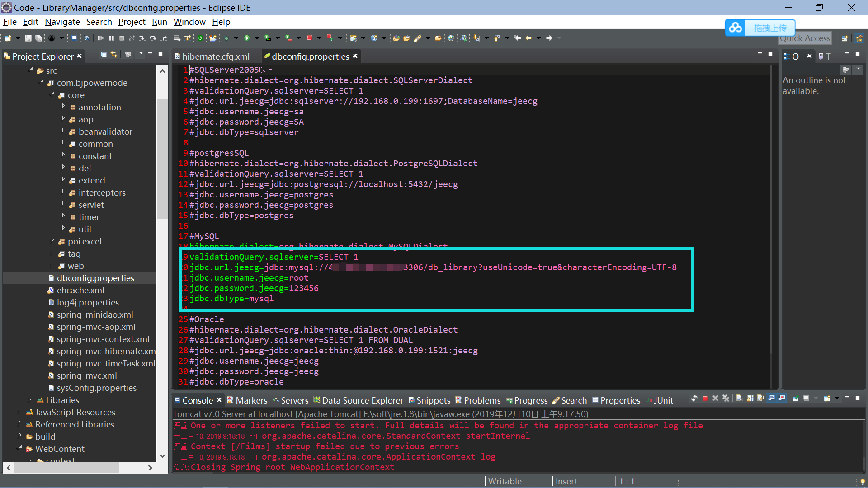Click the back navigation yellow arrow
The height and width of the screenshot is (488, 868).
pos(528,38)
